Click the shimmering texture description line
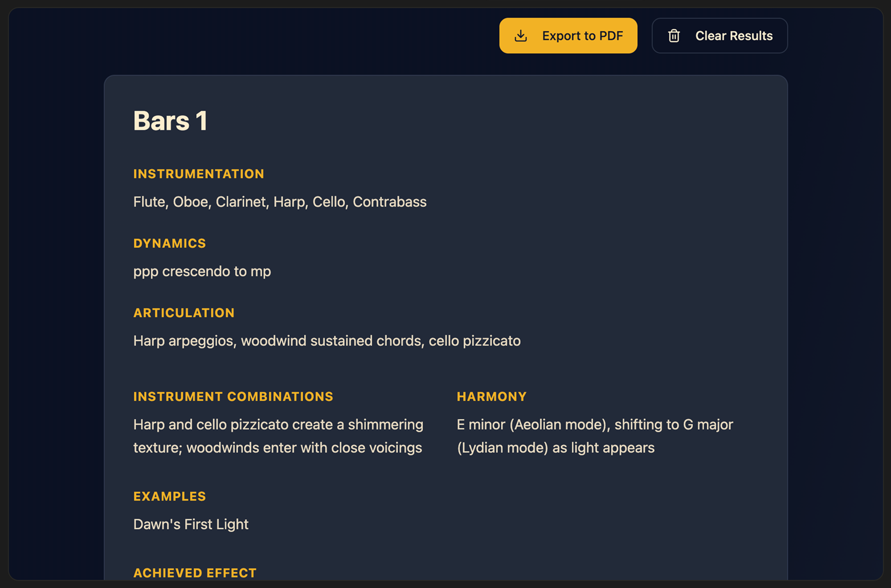 278,425
